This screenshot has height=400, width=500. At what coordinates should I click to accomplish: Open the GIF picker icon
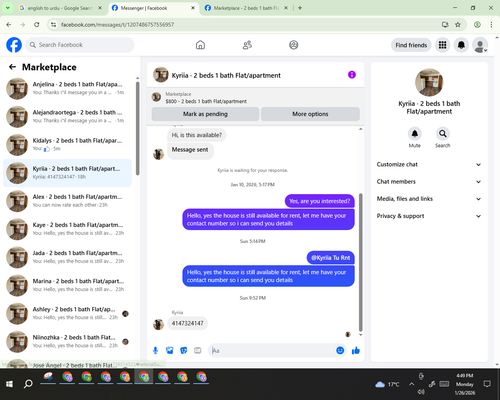tap(198, 350)
